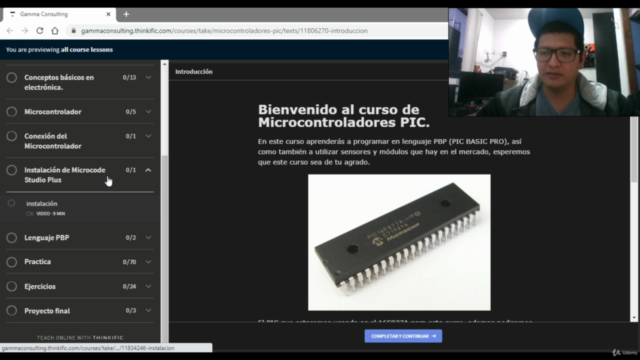Click the 0/13 progress count
The width and height of the screenshot is (640, 360).
tap(129, 78)
